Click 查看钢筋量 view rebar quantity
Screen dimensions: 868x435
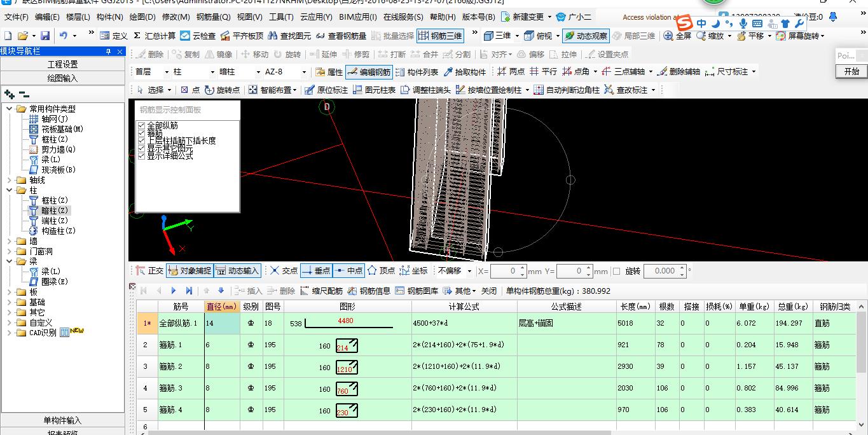[x=341, y=36]
